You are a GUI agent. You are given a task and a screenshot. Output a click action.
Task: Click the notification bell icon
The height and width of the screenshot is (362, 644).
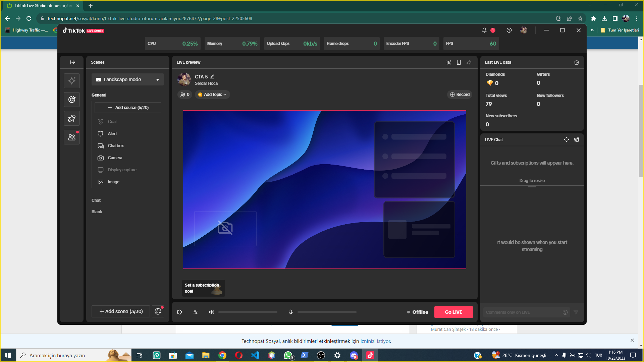coord(484,30)
